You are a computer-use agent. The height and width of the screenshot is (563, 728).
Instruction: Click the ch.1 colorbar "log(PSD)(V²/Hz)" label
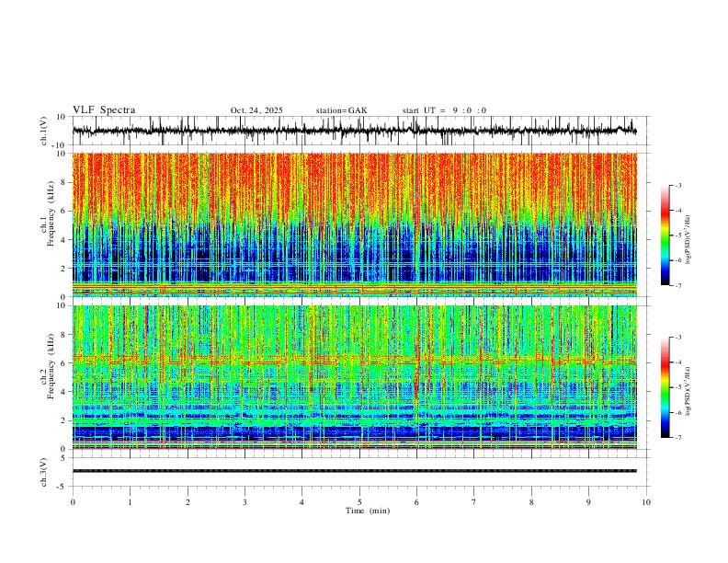pos(688,240)
